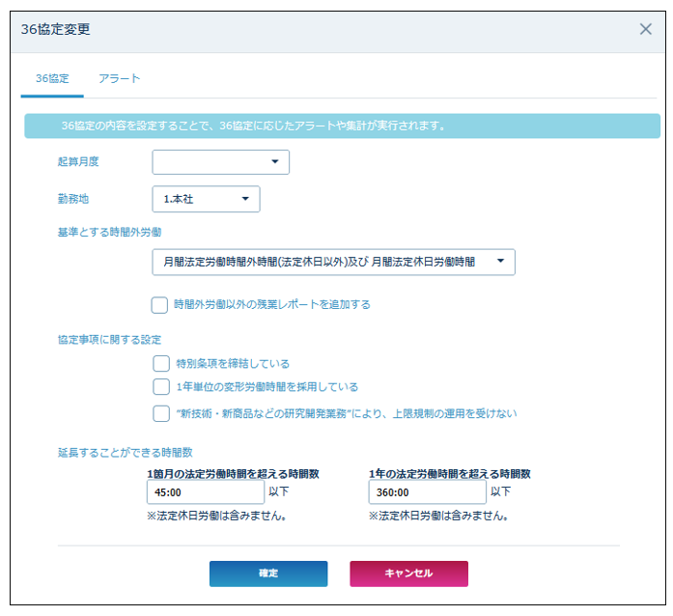This screenshot has width=673, height=616.
Task: Click the 1年の法定労働時間を超える時間数 label
Action: [x=450, y=474]
